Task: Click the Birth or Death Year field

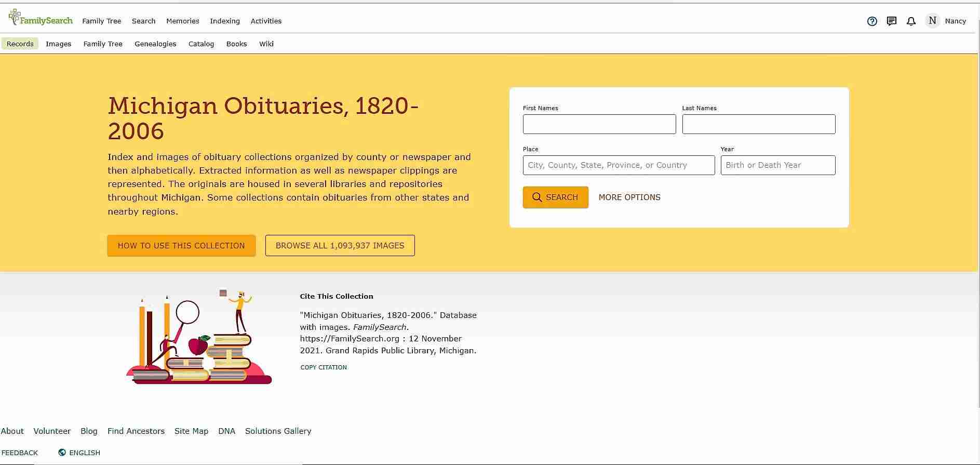Action: [x=777, y=165]
